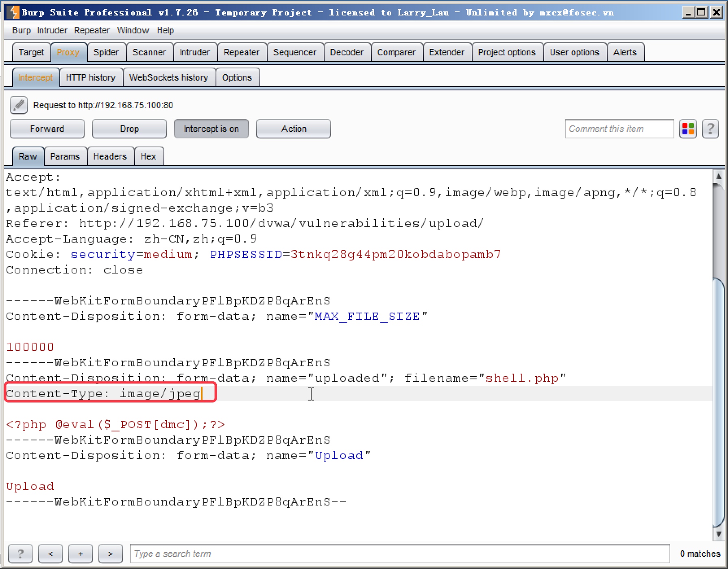Switch to the Comparer tab

pyautogui.click(x=397, y=53)
